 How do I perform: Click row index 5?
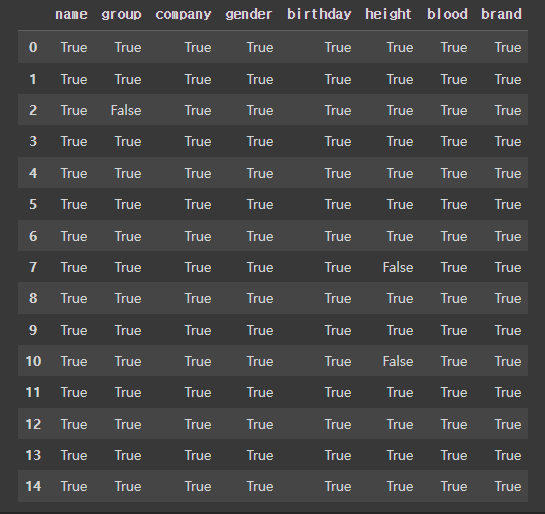(33, 204)
